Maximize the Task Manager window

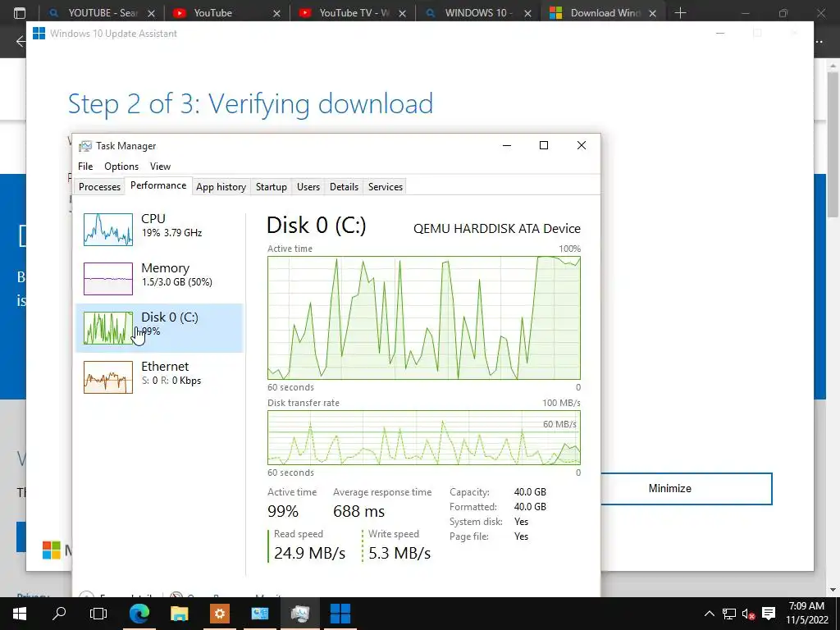pos(544,145)
